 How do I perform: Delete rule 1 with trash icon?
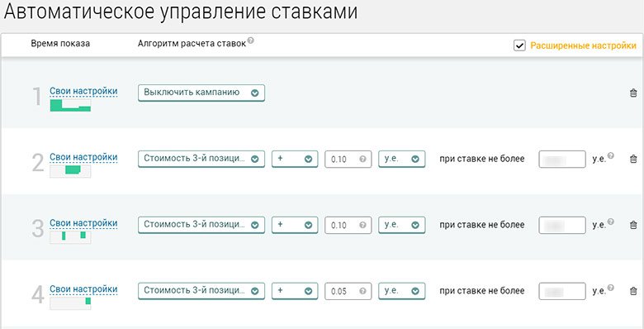click(633, 93)
